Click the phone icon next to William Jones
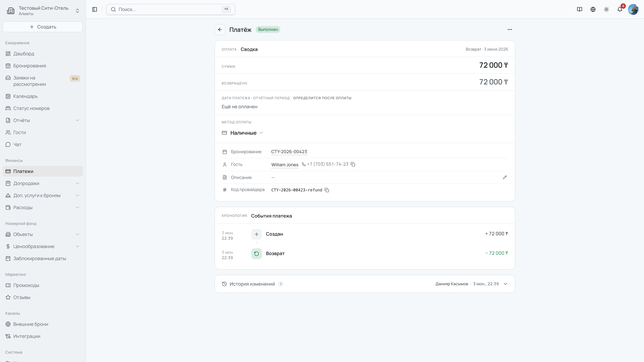The image size is (644, 362). coord(304,164)
